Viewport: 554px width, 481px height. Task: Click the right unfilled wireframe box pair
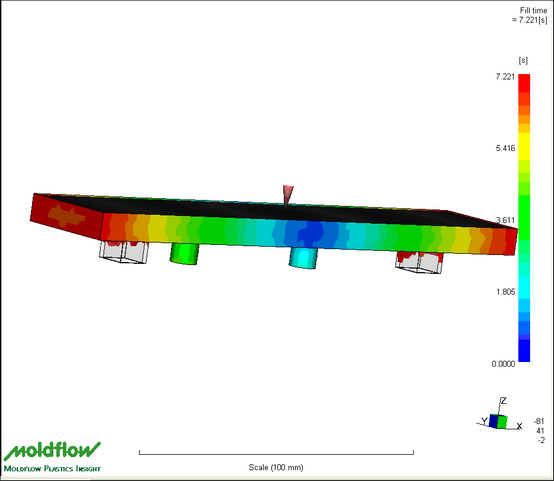419,262
